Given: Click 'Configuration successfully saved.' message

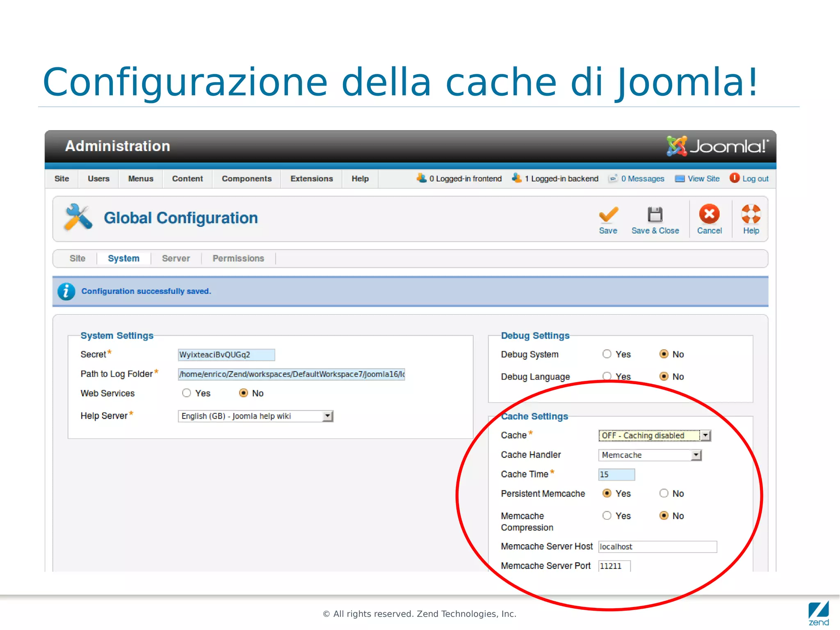Looking at the screenshot, I should [x=146, y=291].
